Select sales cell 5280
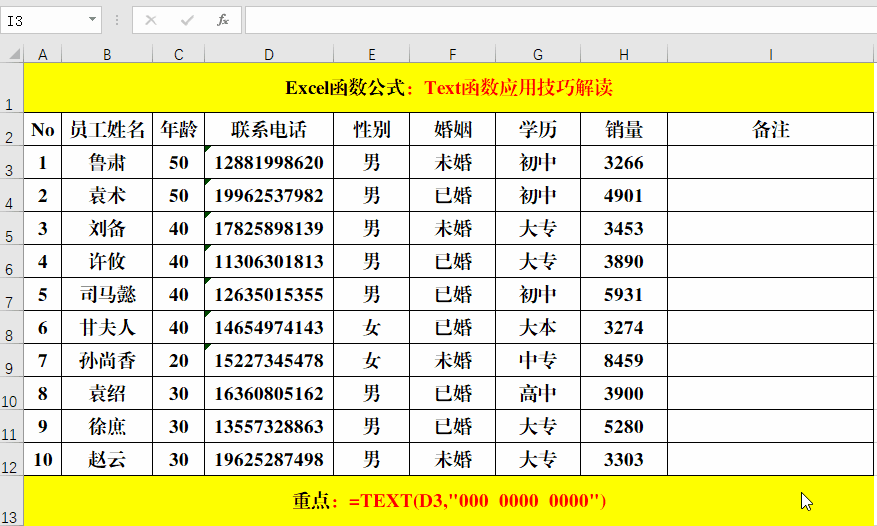Image resolution: width=877 pixels, height=526 pixels. [x=624, y=426]
